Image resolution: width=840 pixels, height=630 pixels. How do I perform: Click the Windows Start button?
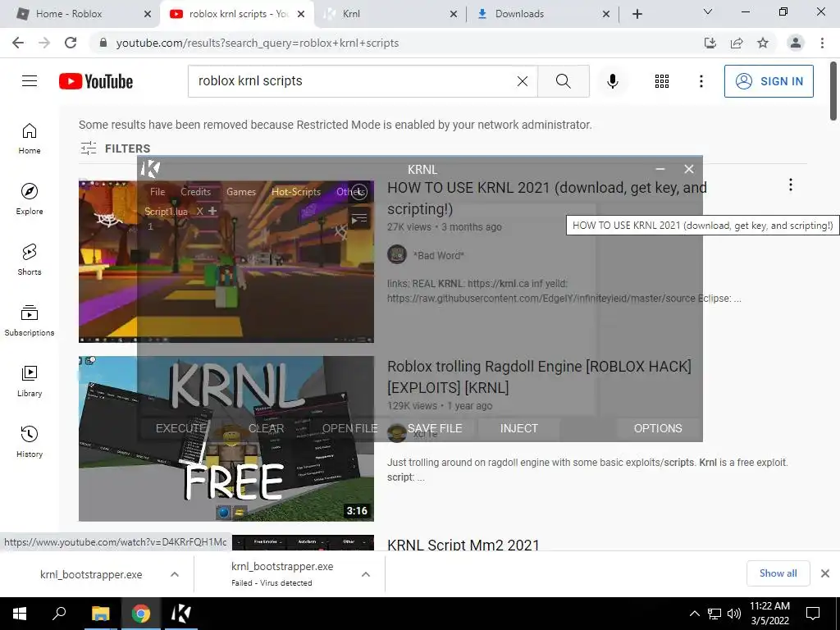coord(20,614)
